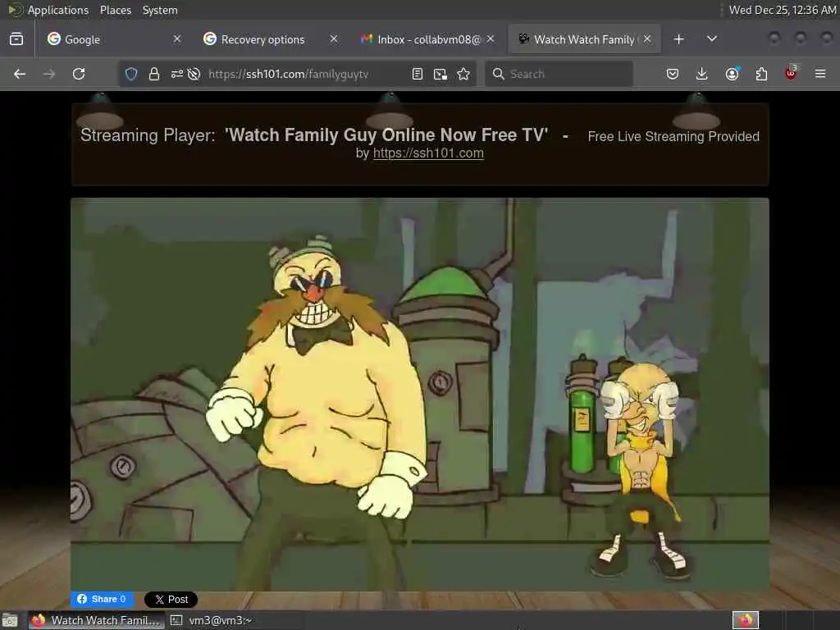Click the 'Watch Family Guy Online Now Free TV' title
The width and height of the screenshot is (840, 630).
(386, 135)
